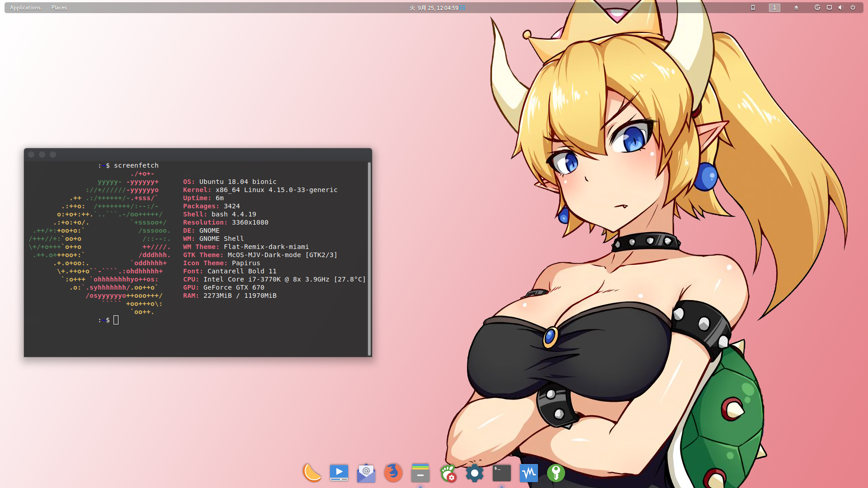
Task: Switch to Terminal via dock icon
Action: 502,473
